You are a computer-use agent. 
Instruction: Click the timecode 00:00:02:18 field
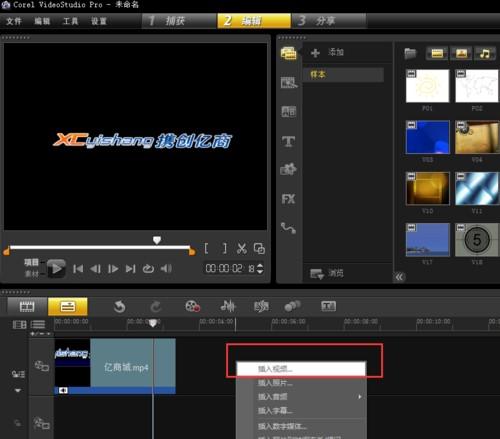tap(230, 268)
